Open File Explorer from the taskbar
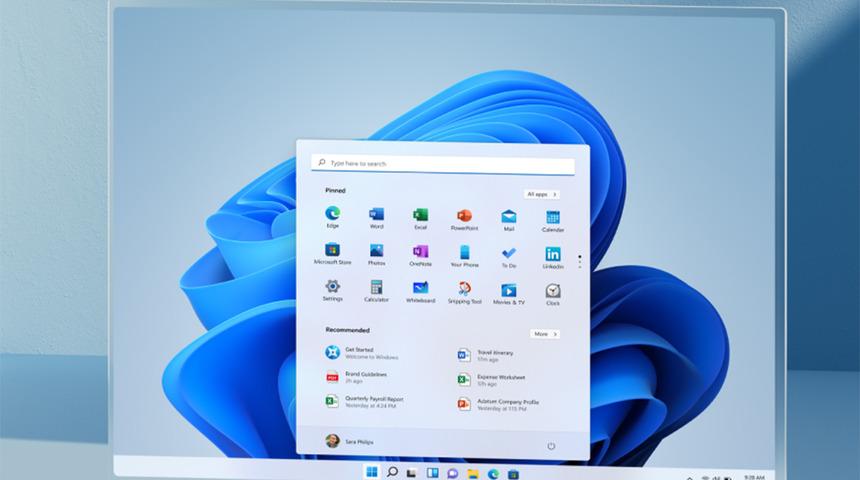860x480 pixels. [473, 473]
